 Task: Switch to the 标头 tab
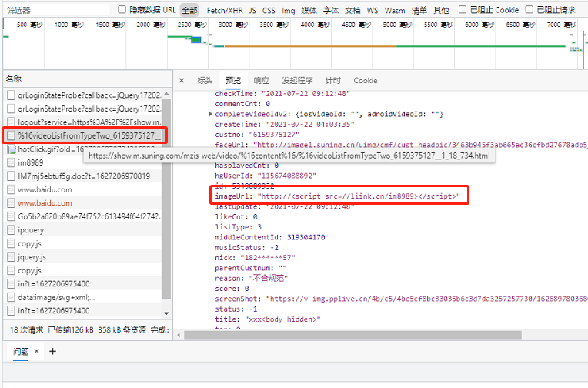(x=205, y=80)
